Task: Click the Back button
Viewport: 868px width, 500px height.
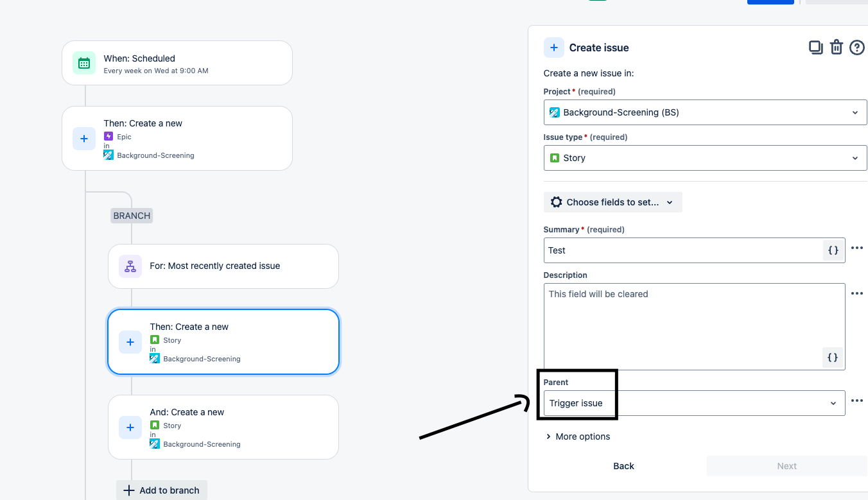Action: [623, 466]
